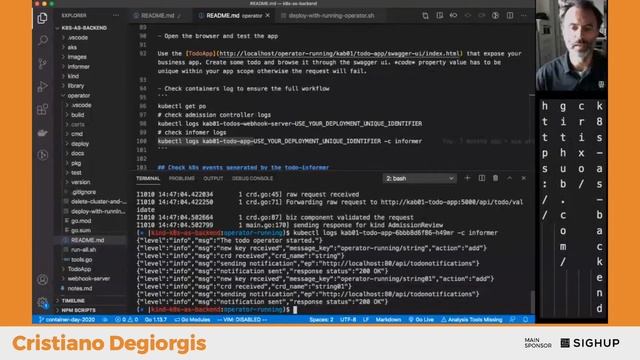Image resolution: width=640 pixels, height=360 pixels.
Task: Open the Accounts icon in activity bar
Action: pyautogui.click(x=42, y=280)
